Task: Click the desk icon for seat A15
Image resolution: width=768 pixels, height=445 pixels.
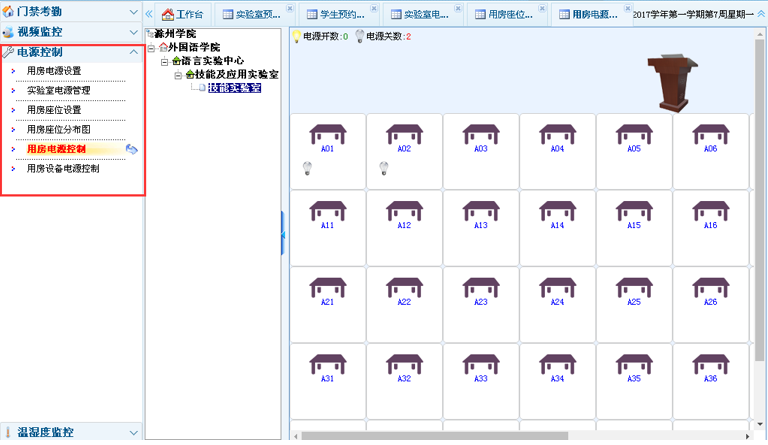Action: pyautogui.click(x=634, y=210)
